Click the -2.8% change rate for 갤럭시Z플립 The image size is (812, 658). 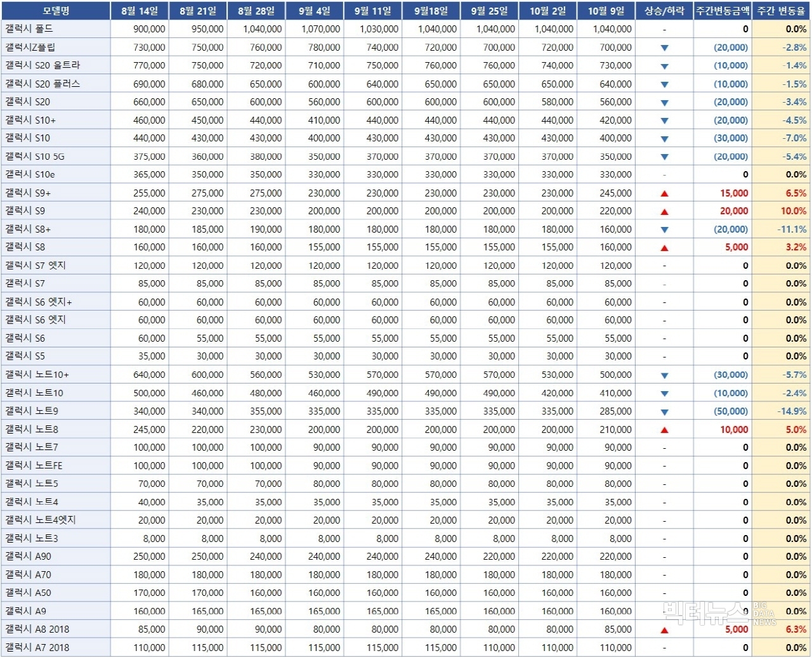(x=794, y=48)
